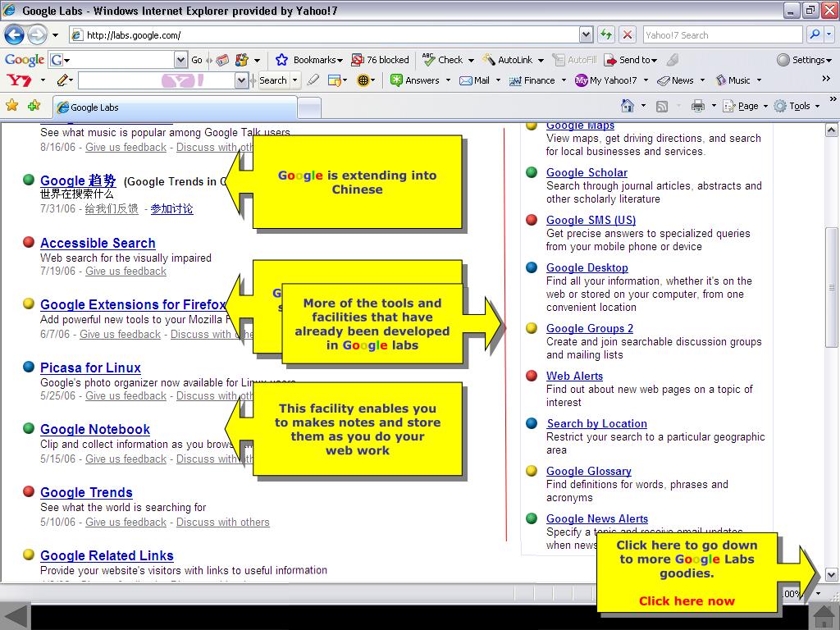
Task: Click the browser Back arrow button
Action: pyautogui.click(x=15, y=35)
